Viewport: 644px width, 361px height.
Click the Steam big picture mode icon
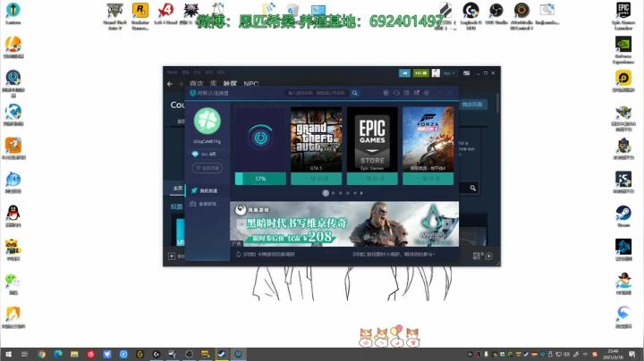(467, 73)
